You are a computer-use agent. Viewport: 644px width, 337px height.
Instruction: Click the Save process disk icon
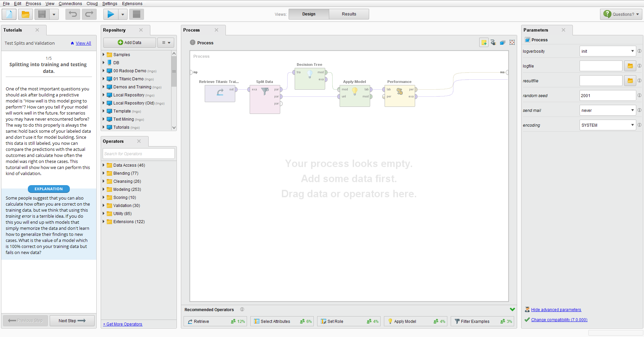(x=42, y=14)
